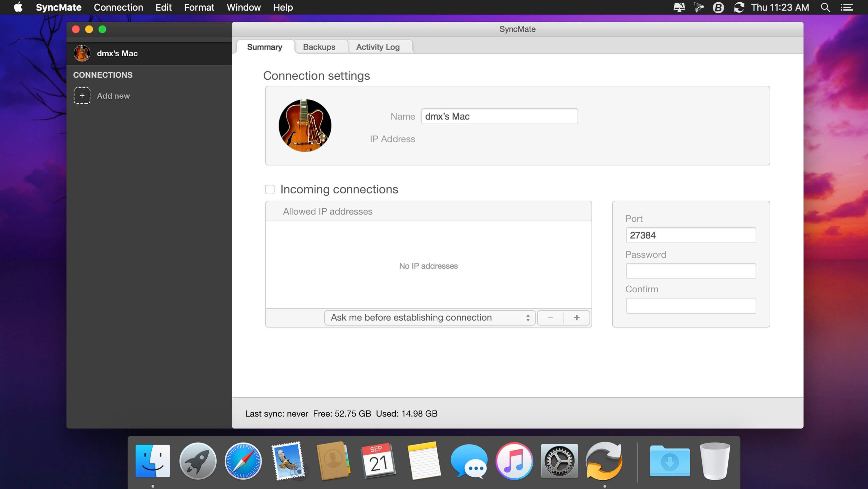Image resolution: width=868 pixels, height=489 pixels.
Task: Click the Name input field for editing
Action: click(x=499, y=116)
